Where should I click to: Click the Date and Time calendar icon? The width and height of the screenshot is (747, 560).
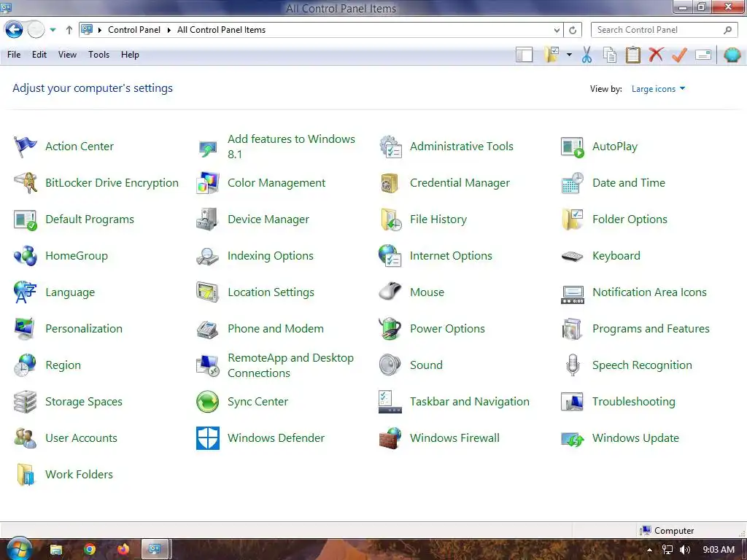[x=573, y=183]
